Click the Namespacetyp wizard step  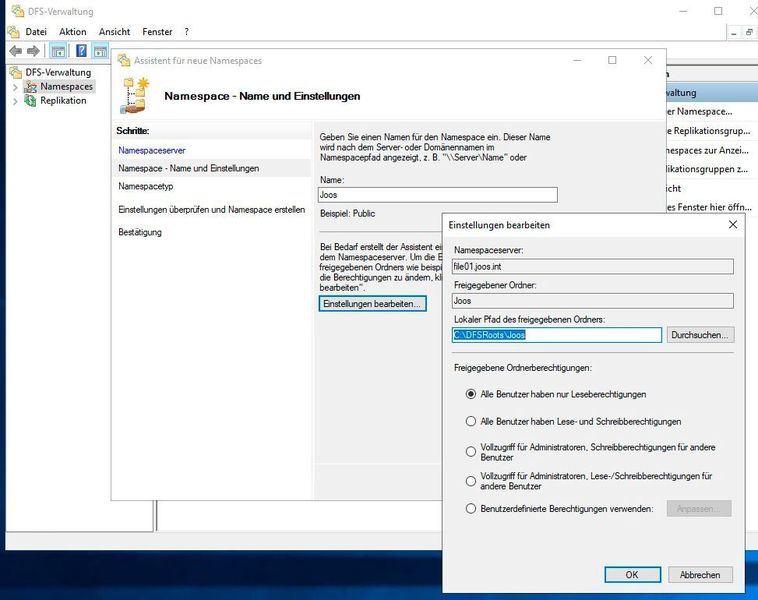point(146,186)
